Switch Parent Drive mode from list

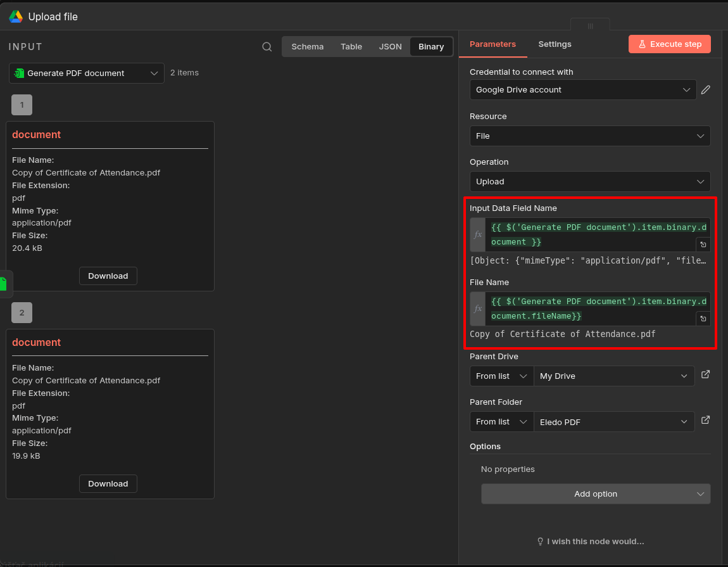(x=501, y=376)
